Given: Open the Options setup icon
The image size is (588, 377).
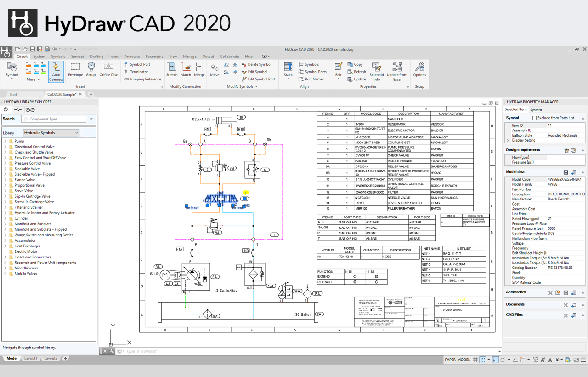Looking at the screenshot, I should pyautogui.click(x=419, y=69).
